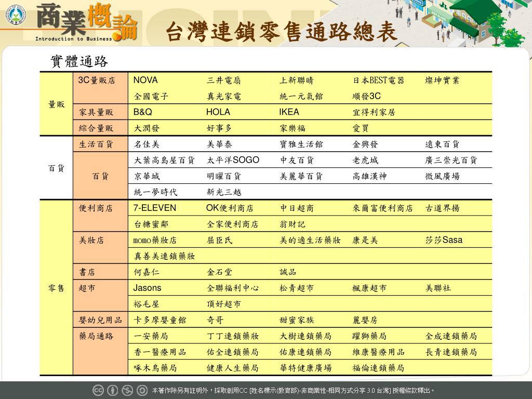Click the 日本BEST電器 entry
This screenshot has height=399, width=532.
click(378, 81)
